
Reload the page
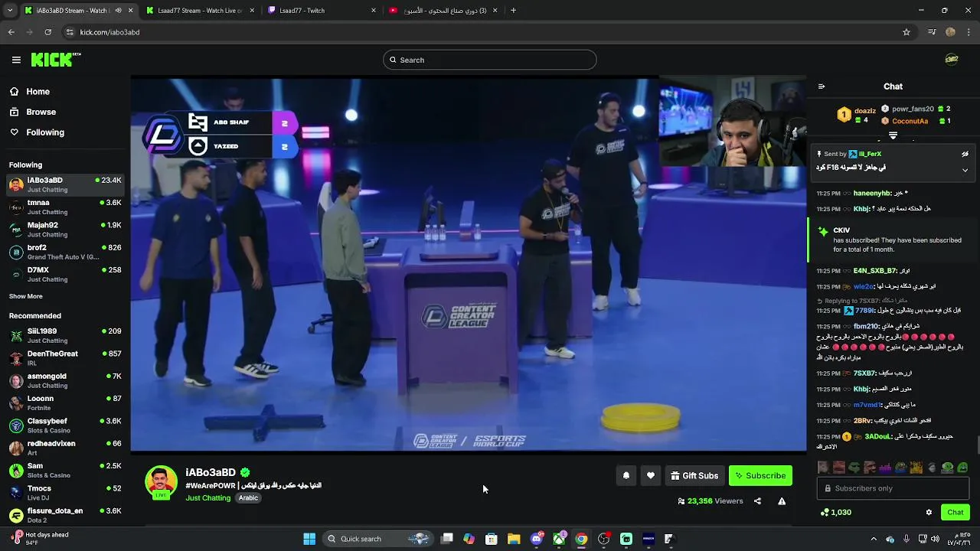click(47, 32)
